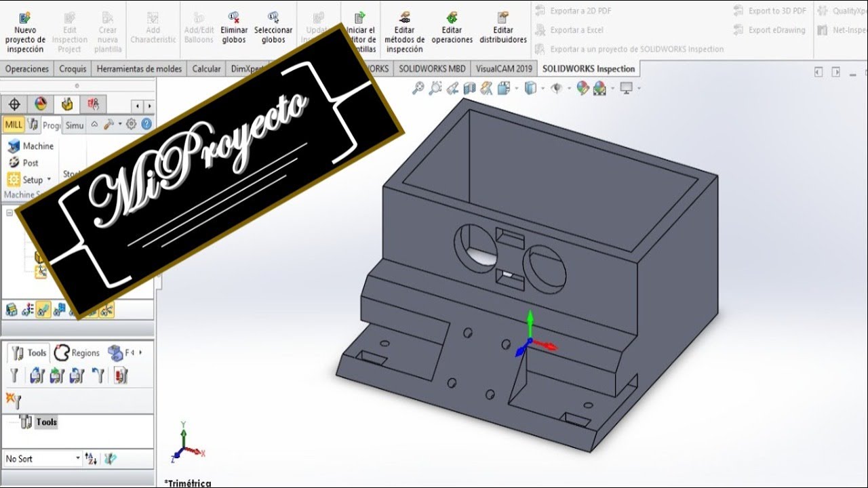Open Editar operaciones

[452, 27]
